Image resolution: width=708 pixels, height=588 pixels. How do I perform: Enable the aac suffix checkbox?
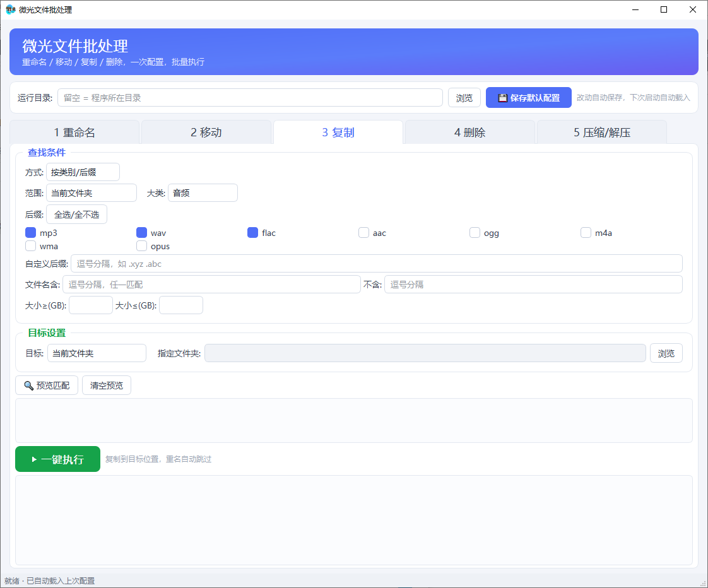coord(363,233)
